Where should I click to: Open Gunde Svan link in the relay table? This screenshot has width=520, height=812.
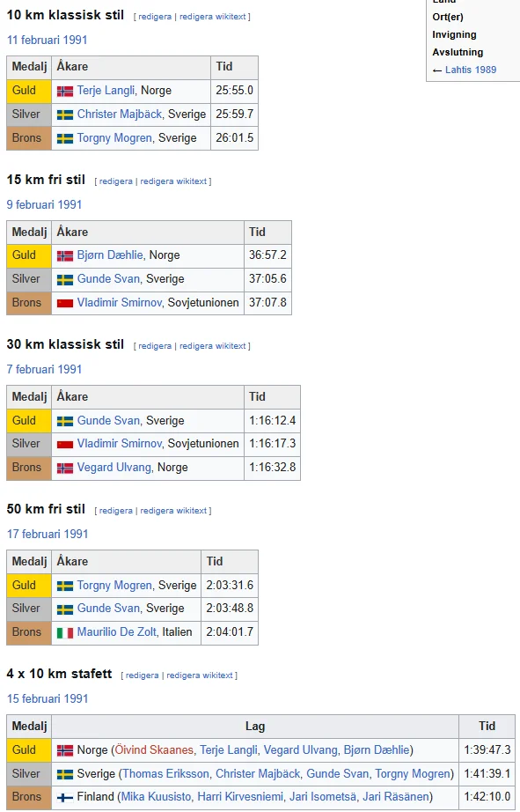pyautogui.click(x=337, y=773)
